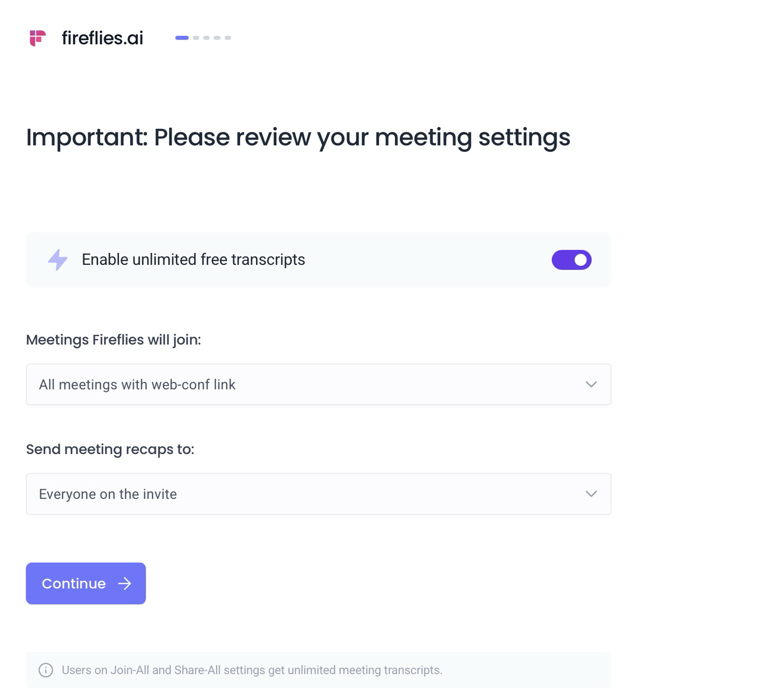Click the last progress dot indicator
757x700 pixels.
pyautogui.click(x=228, y=37)
